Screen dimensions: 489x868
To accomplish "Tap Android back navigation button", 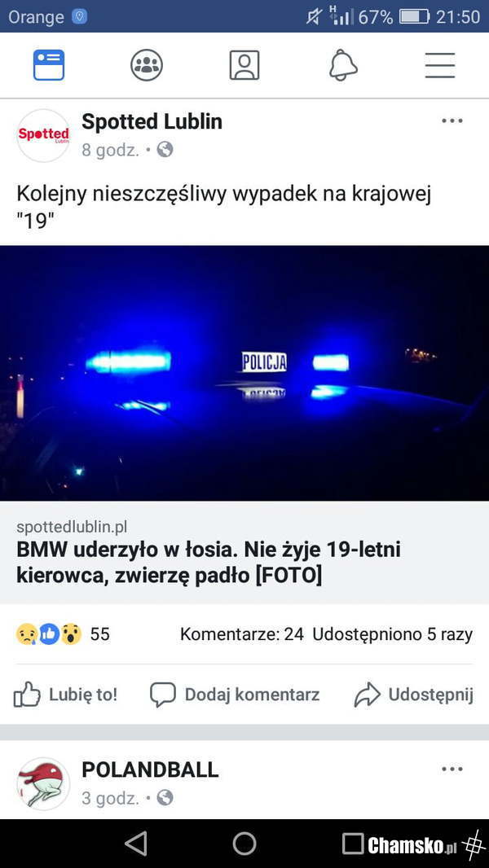I will 136,844.
